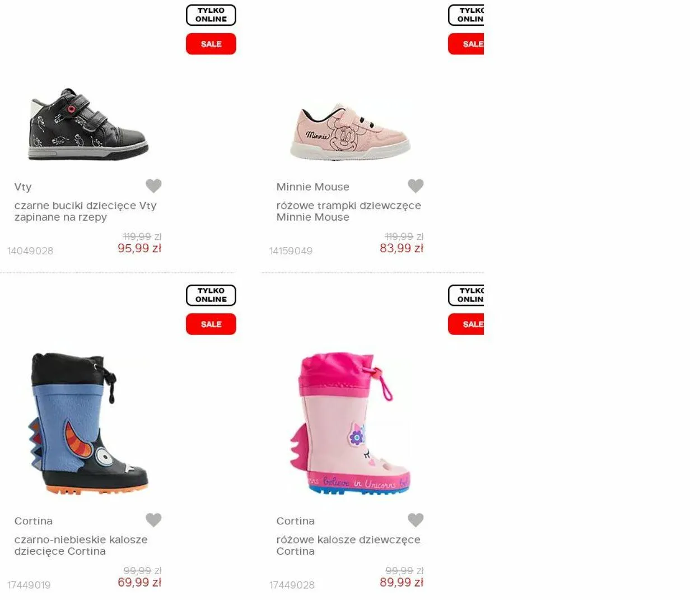This screenshot has width=700, height=600.
Task: Click the Minnie Mouse brand name
Action: (x=312, y=187)
